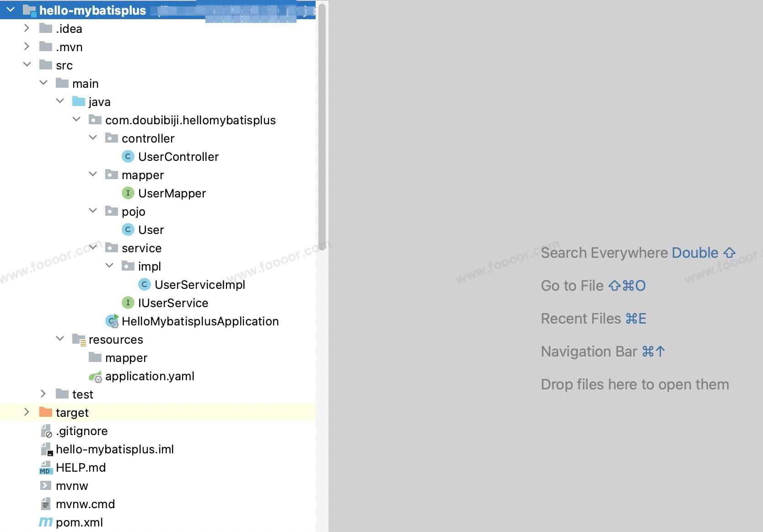Click the HelloMybatisplusApplication Spring Boot icon
Screen dimensions: 763x532
click(112, 321)
